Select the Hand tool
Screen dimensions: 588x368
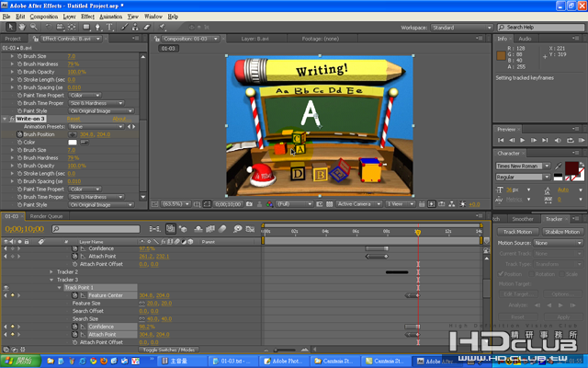click(22, 27)
